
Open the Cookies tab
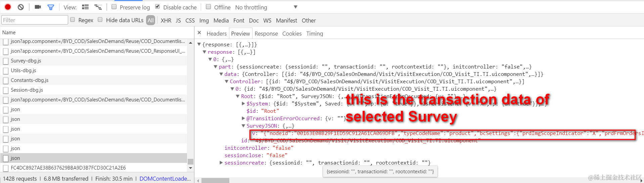click(x=292, y=34)
